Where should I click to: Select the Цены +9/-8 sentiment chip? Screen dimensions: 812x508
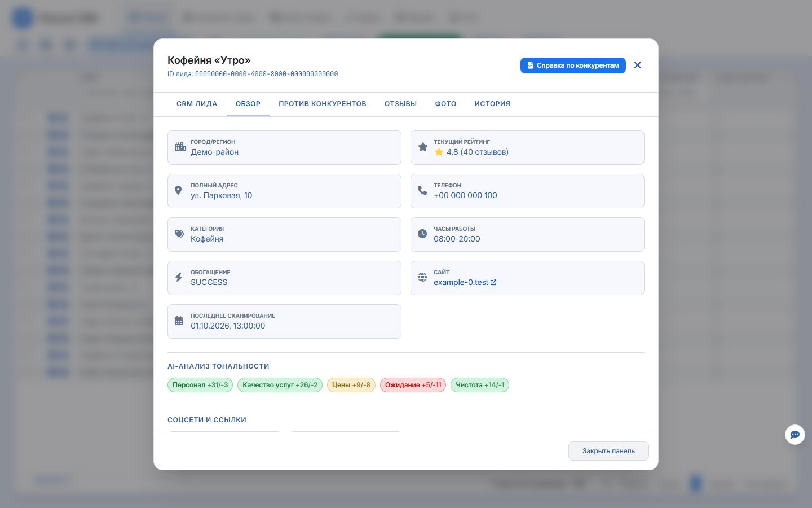coord(351,385)
